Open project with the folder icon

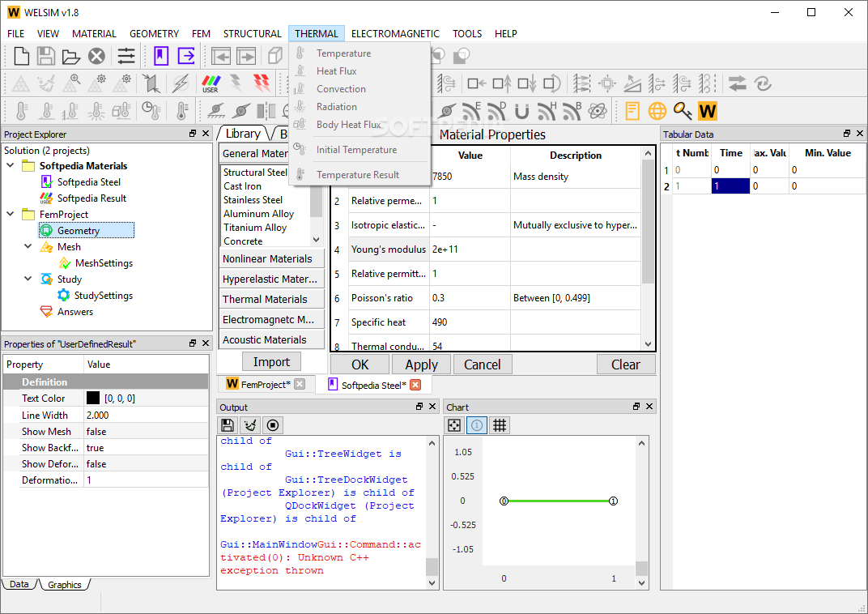(x=71, y=56)
